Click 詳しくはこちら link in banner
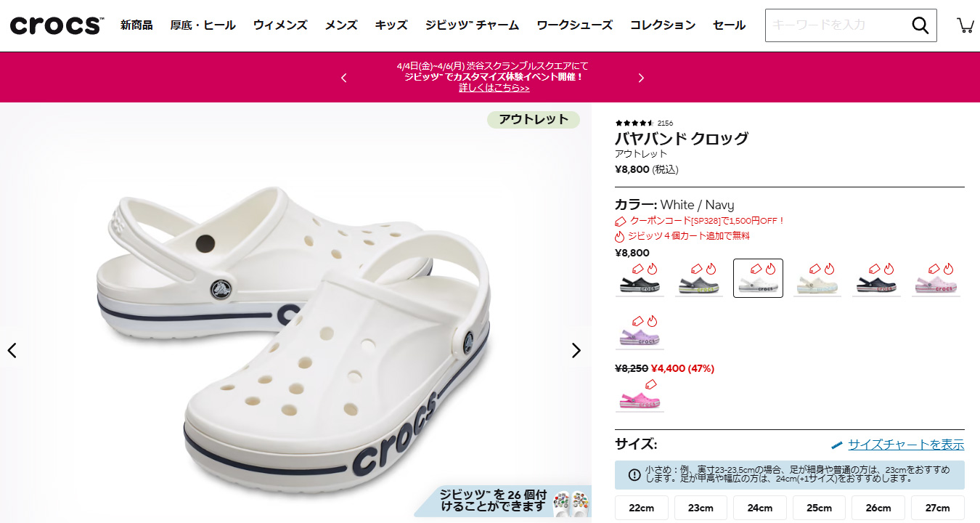Viewport: 980px width, 523px height. 494,88
